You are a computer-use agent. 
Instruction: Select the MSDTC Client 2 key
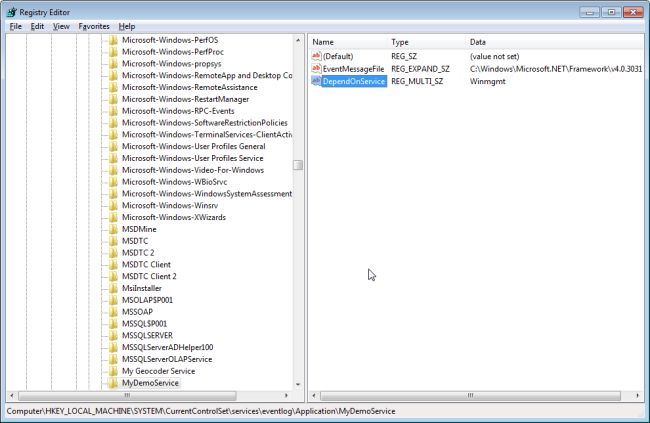[x=149, y=277]
